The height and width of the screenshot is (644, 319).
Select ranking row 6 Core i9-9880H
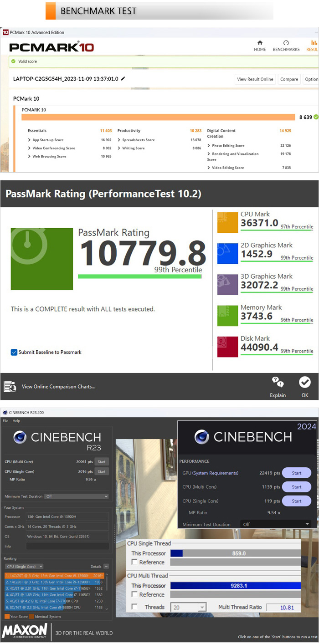(x=54, y=607)
